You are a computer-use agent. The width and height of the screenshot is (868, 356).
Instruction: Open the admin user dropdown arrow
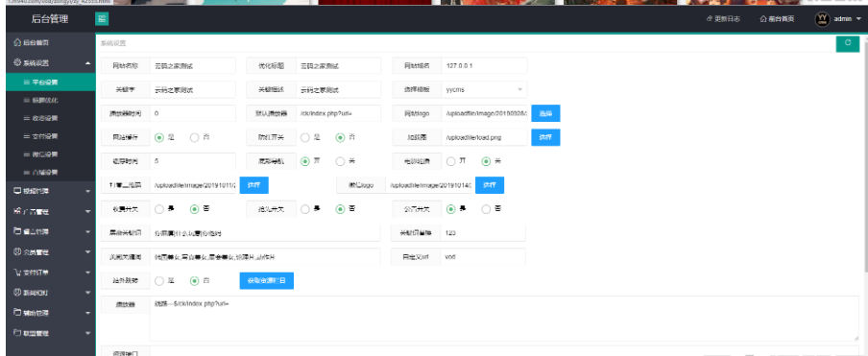[858, 19]
